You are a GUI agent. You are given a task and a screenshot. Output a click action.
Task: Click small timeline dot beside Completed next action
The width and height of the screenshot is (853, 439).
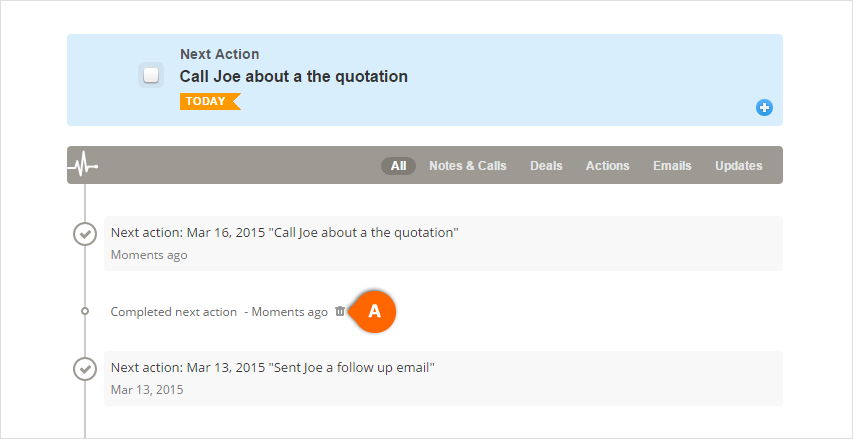[85, 311]
